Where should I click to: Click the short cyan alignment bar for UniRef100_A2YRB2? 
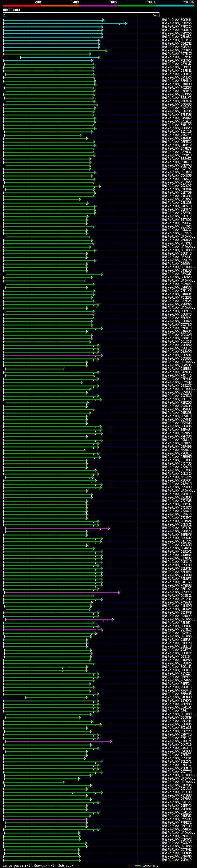60,57
